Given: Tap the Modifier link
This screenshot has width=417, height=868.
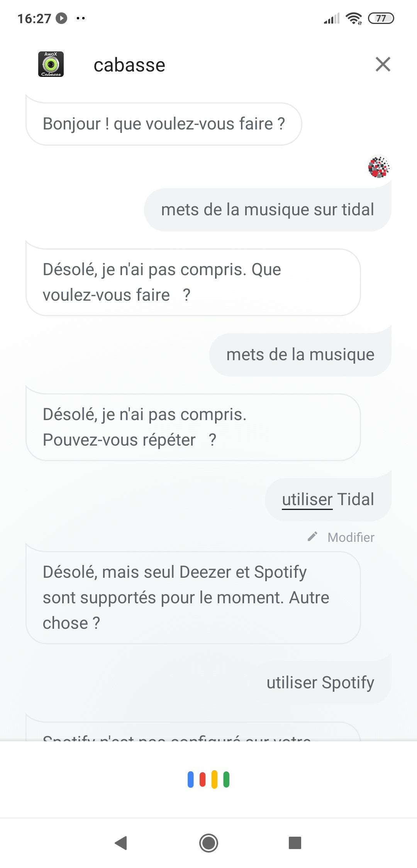Looking at the screenshot, I should [351, 537].
